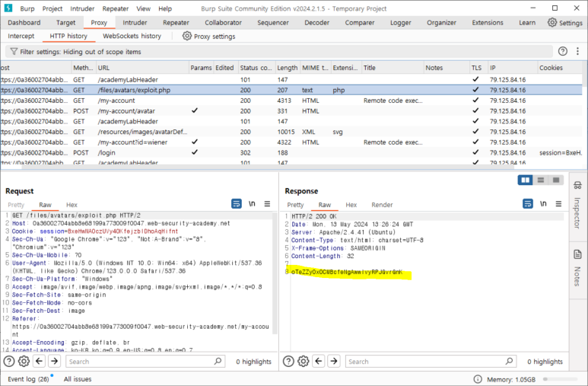The width and height of the screenshot is (588, 386).
Task: Select Response Render view tab
Action: tap(382, 205)
